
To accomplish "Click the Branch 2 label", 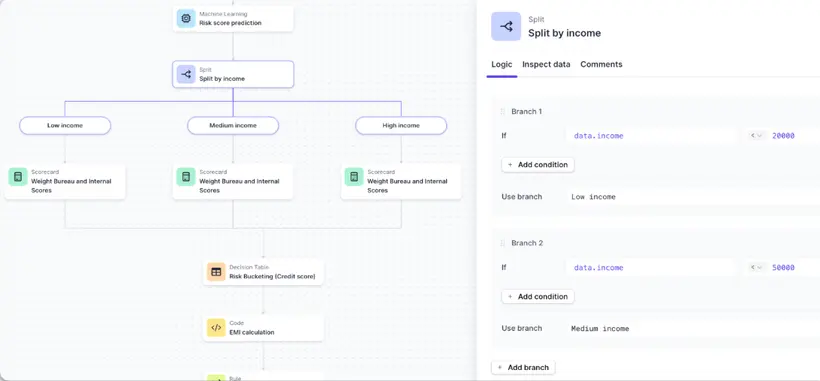I will [527, 243].
